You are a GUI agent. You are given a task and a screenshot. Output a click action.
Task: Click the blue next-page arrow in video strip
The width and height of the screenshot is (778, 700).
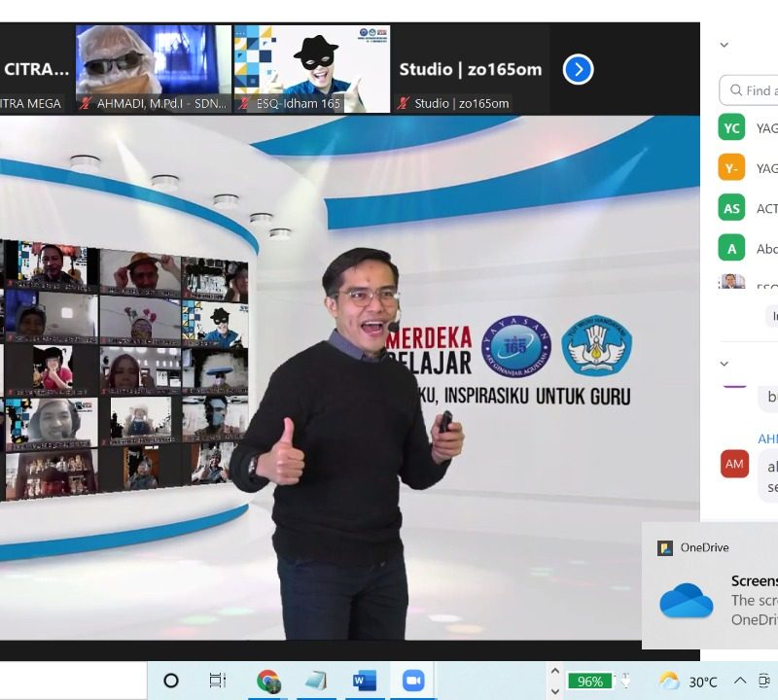click(578, 69)
